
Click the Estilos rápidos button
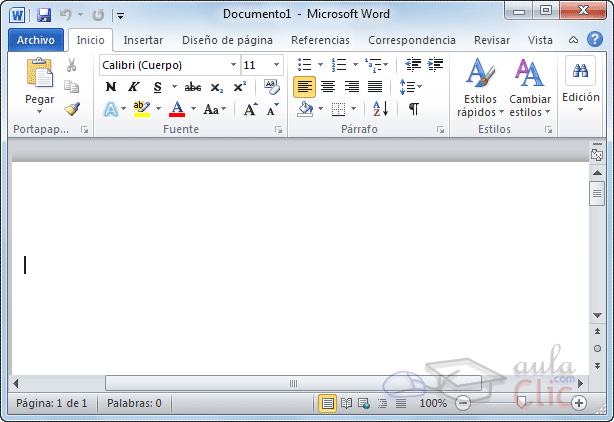pos(479,88)
